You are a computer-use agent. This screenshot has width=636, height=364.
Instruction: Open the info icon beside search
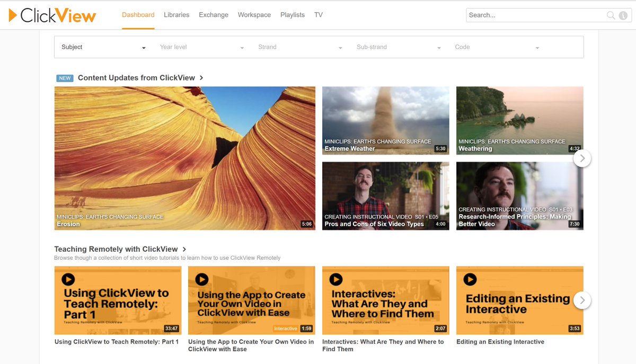point(623,15)
